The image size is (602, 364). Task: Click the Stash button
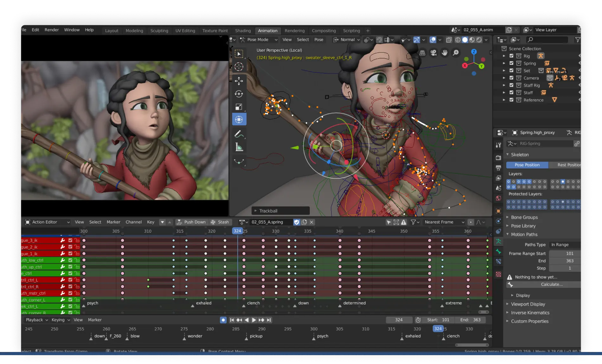point(220,222)
